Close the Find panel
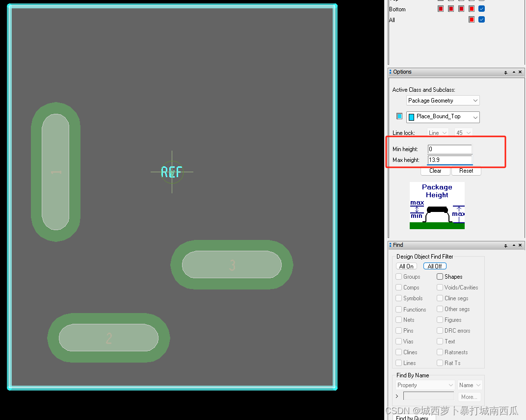Screen dimensions: 526x420 [x=520, y=245]
